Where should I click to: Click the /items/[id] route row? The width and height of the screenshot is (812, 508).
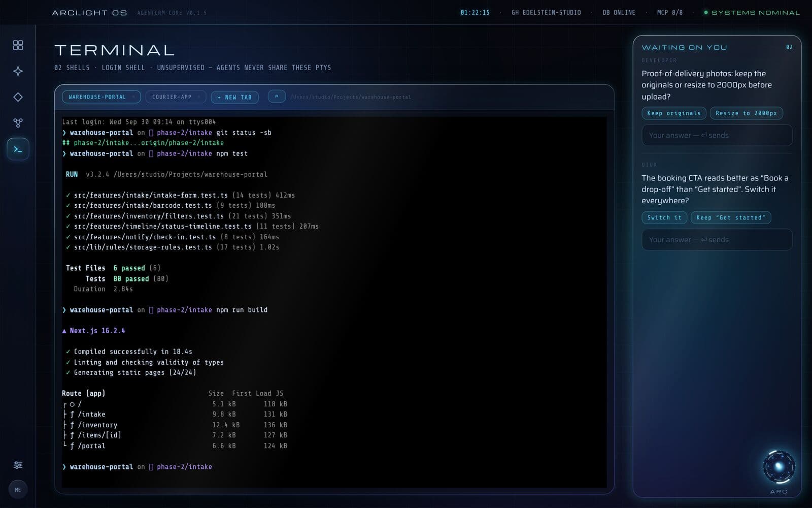pos(175,435)
